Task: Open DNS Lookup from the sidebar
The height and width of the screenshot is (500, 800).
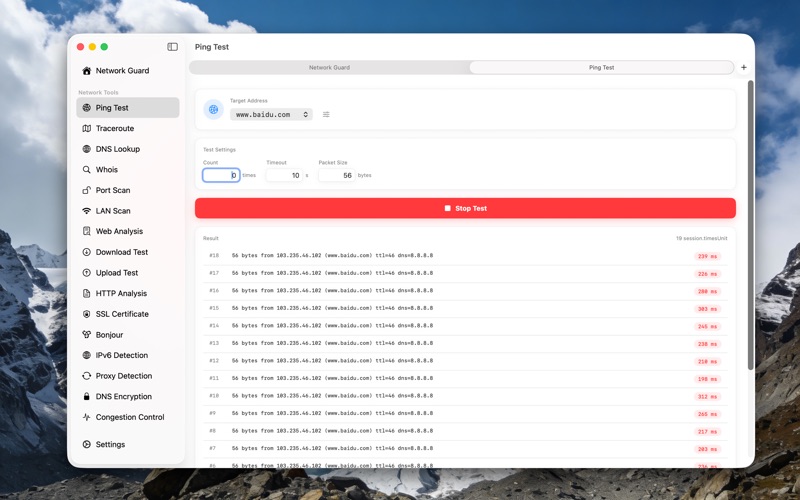Action: [x=128, y=149]
